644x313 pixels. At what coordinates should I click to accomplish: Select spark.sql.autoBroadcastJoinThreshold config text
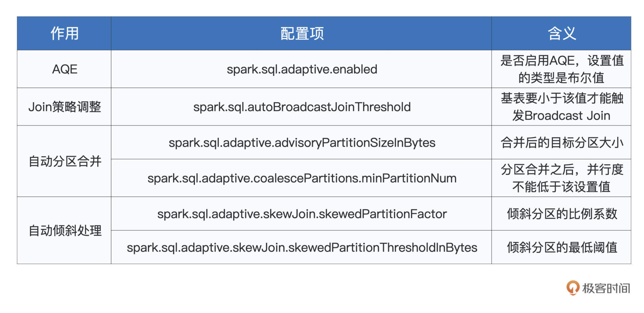[x=302, y=107]
